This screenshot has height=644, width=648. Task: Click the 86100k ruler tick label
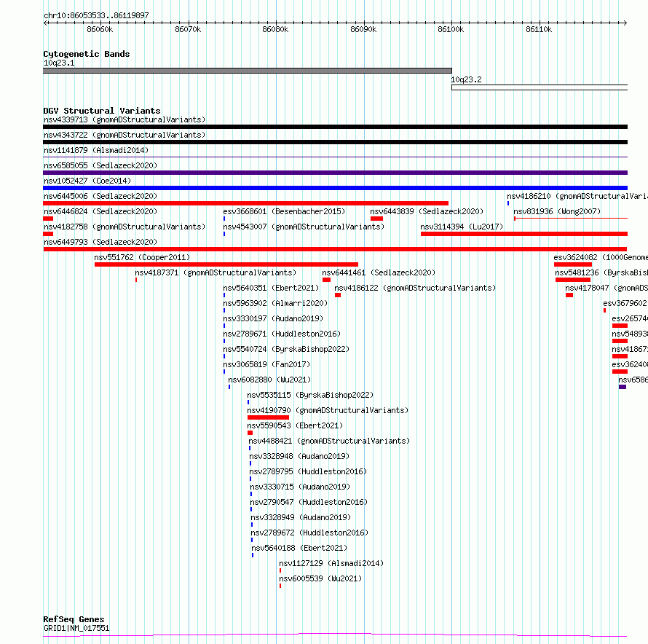(x=451, y=29)
